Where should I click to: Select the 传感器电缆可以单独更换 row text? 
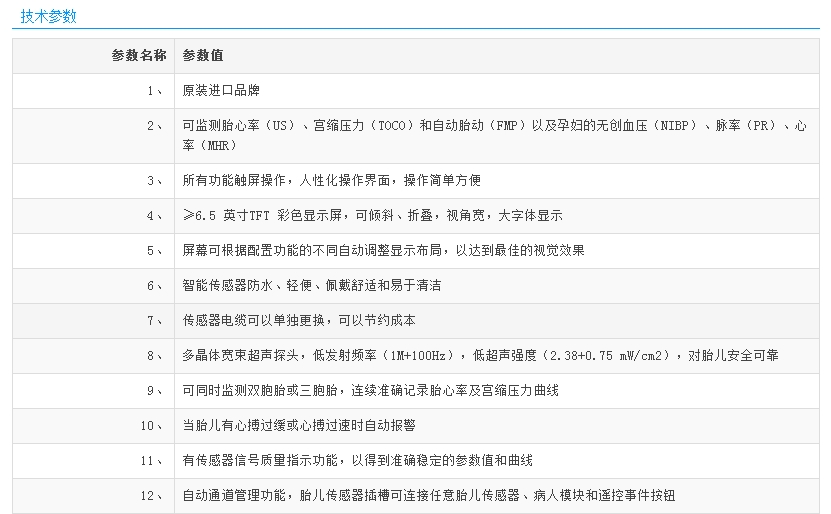tap(298, 320)
